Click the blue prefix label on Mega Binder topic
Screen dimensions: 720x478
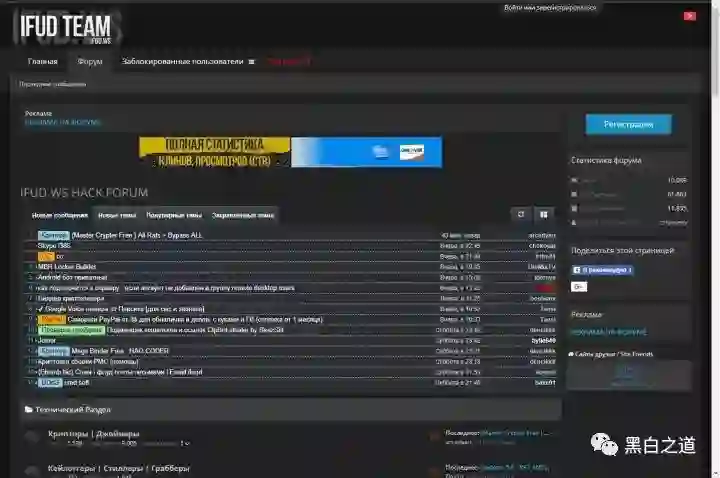pos(54,351)
